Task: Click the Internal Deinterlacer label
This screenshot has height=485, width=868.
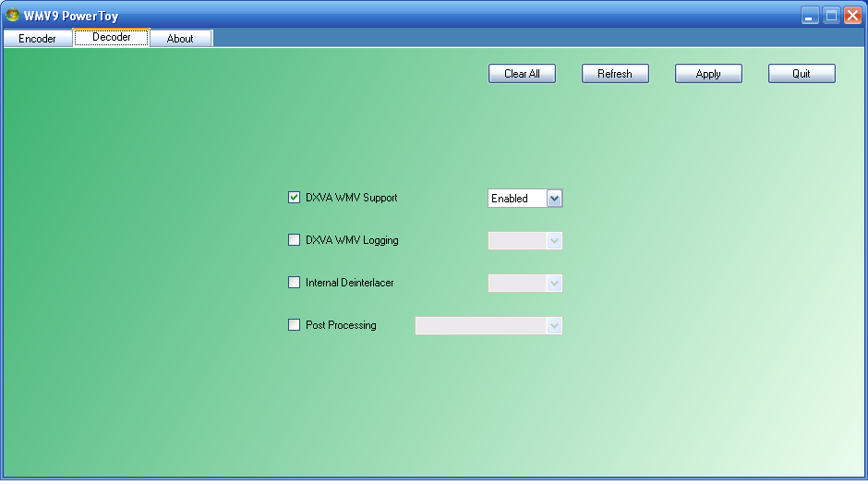Action: point(350,283)
